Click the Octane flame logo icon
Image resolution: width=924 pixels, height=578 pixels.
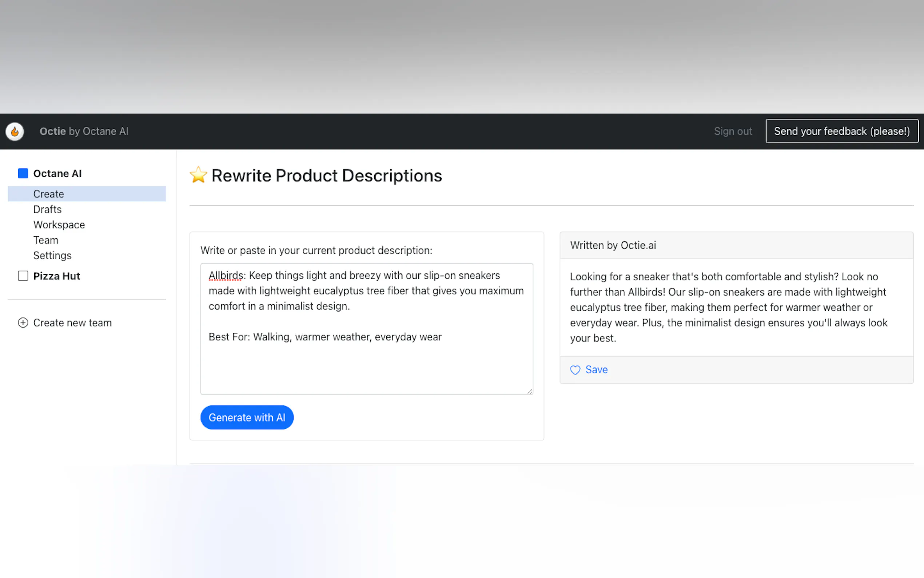coord(15,131)
